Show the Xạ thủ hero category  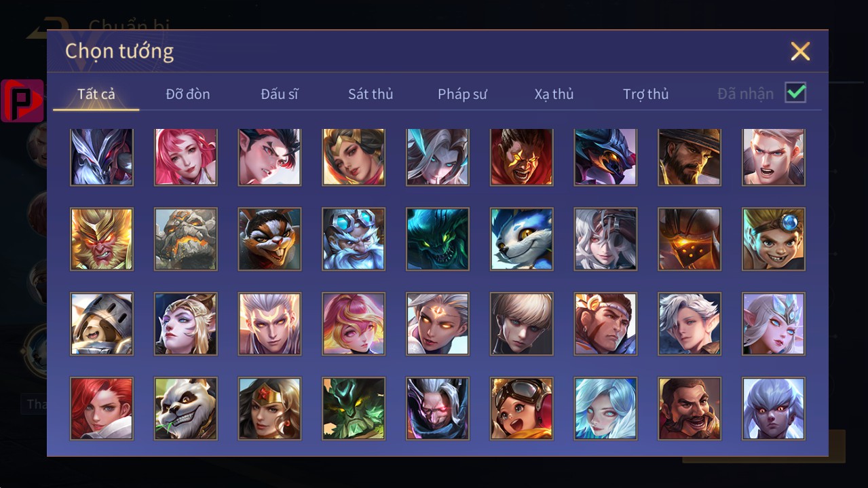(x=554, y=94)
